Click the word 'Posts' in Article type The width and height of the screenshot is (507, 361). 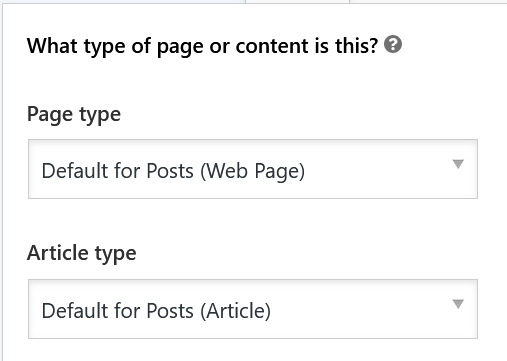(x=170, y=311)
